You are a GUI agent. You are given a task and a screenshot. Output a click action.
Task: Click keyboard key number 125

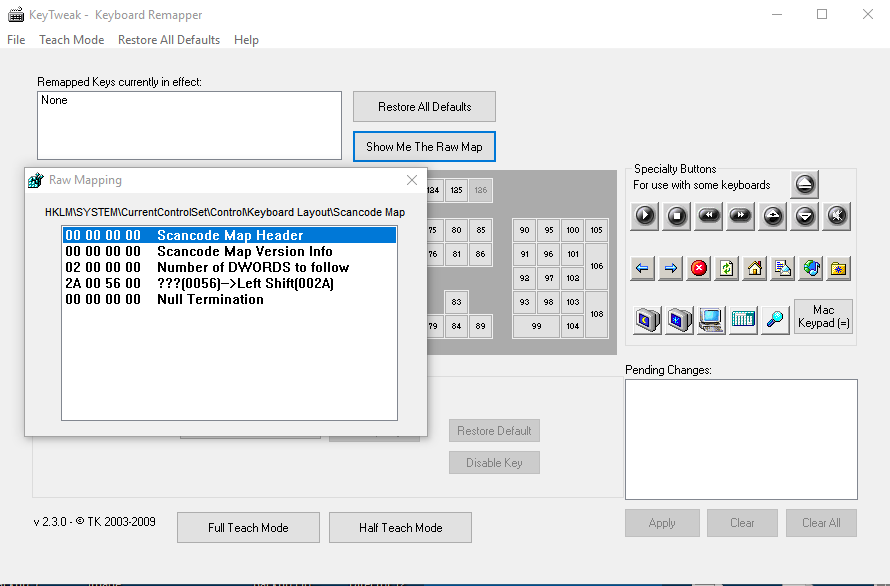click(456, 190)
